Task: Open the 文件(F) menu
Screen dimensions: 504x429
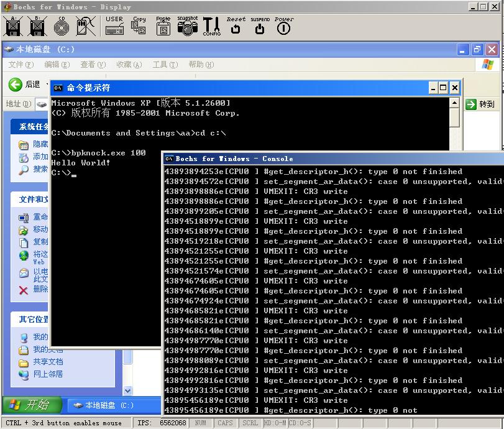Action: click(x=21, y=65)
